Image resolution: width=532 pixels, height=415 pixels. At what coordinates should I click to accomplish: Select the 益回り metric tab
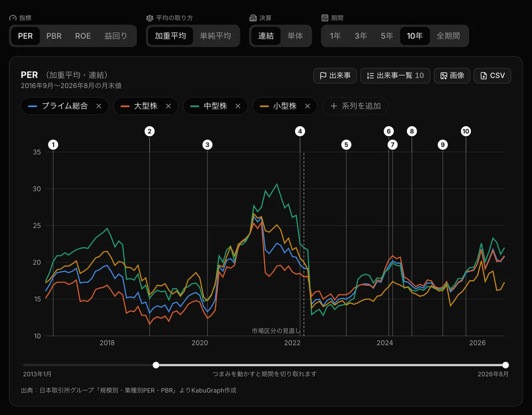coord(116,36)
